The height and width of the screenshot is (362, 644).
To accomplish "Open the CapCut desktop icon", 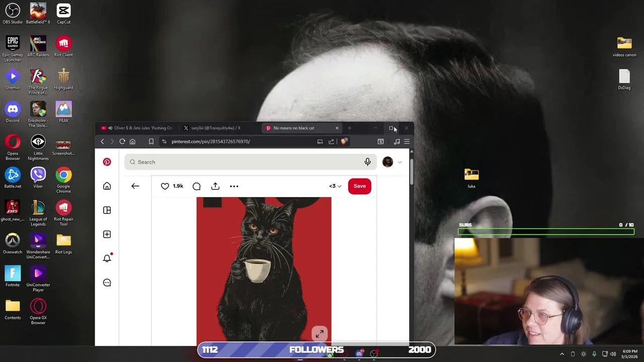I will pos(63,14).
